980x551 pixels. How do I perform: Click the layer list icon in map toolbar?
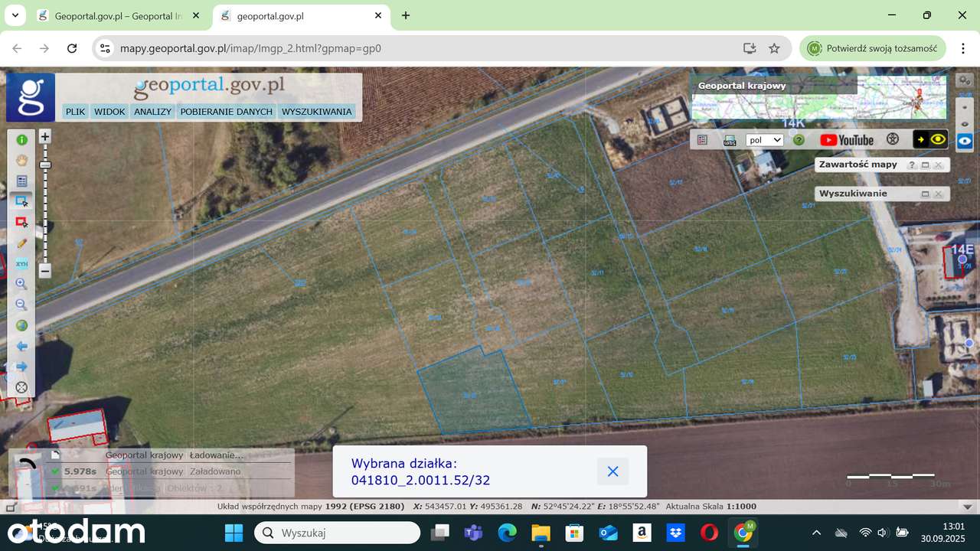702,140
